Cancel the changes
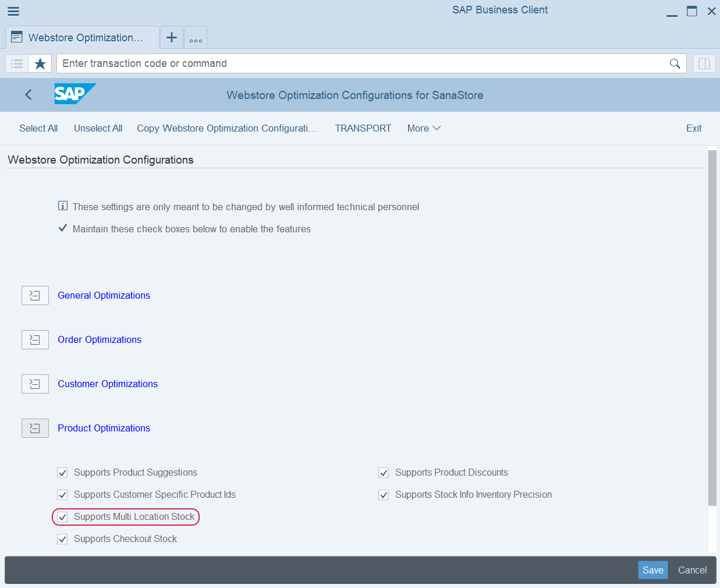 (692, 570)
